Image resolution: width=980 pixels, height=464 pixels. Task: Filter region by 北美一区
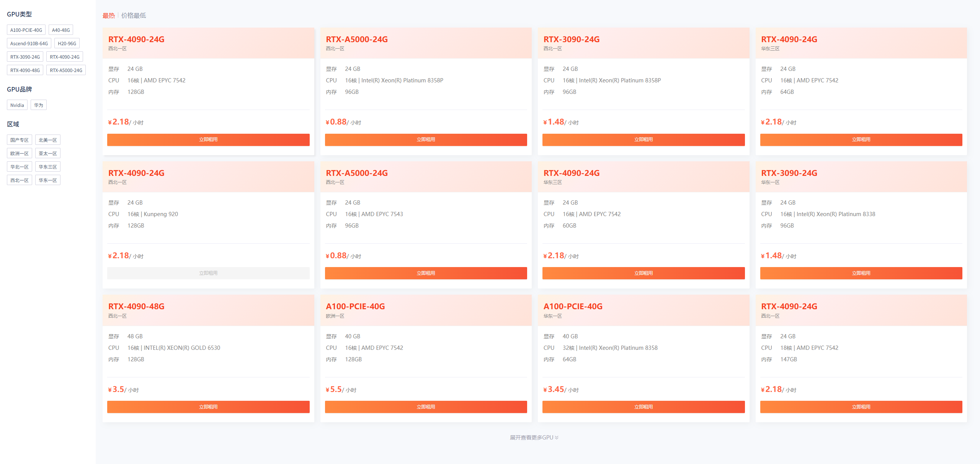(47, 140)
